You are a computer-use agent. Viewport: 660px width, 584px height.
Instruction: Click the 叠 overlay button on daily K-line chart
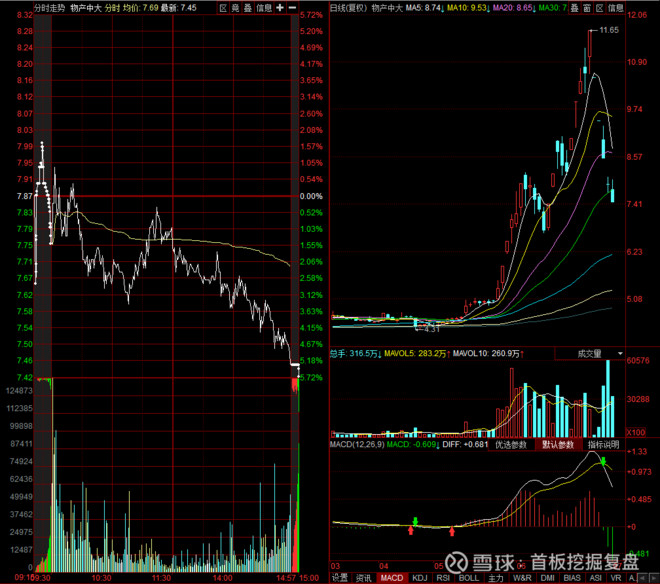(x=575, y=8)
